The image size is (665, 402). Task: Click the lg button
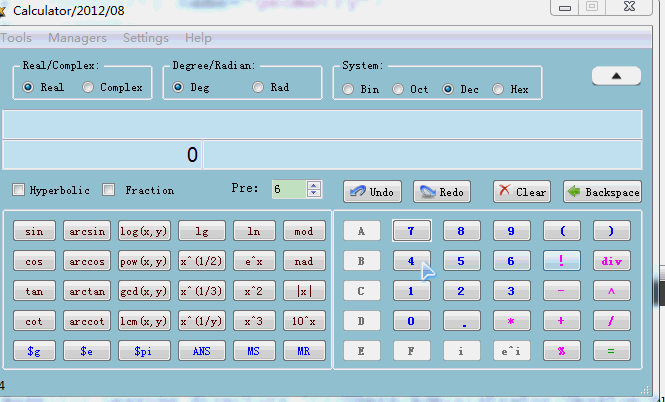[202, 231]
